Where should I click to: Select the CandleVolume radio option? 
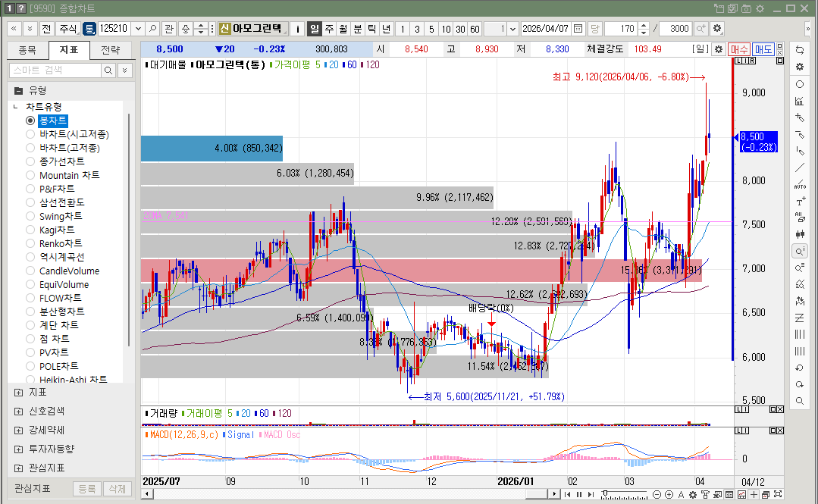30,271
